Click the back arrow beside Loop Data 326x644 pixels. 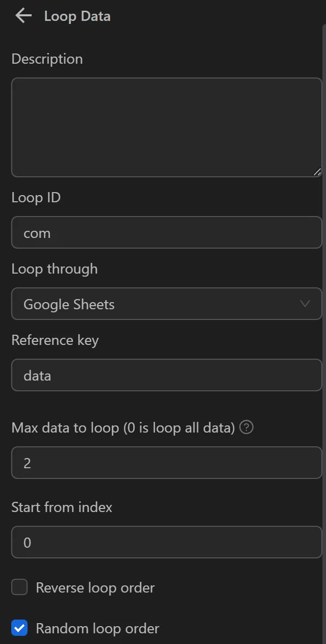coord(22,16)
